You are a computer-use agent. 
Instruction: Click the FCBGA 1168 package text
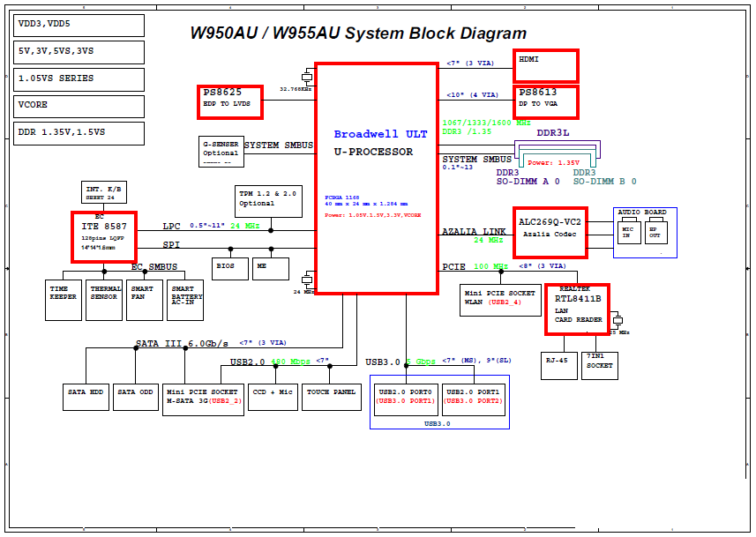tap(342, 198)
